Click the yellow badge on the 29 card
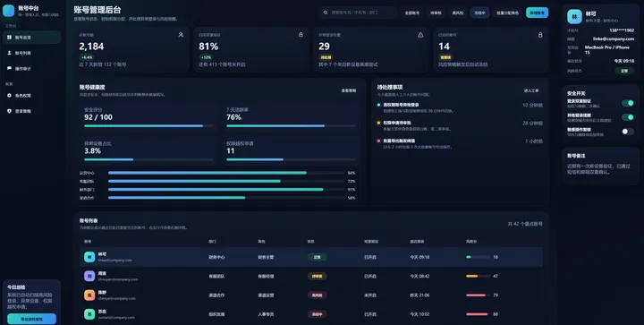 [x=326, y=57]
